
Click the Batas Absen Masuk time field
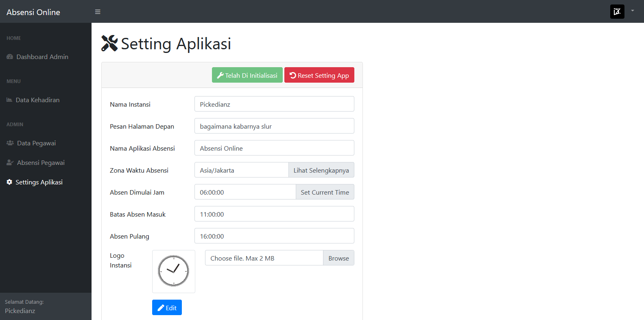click(274, 214)
